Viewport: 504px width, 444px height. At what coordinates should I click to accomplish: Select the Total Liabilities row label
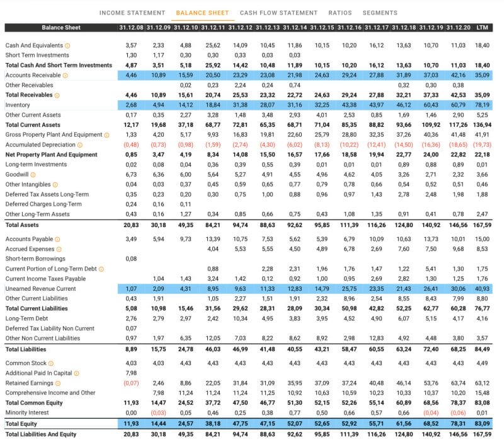point(26,349)
